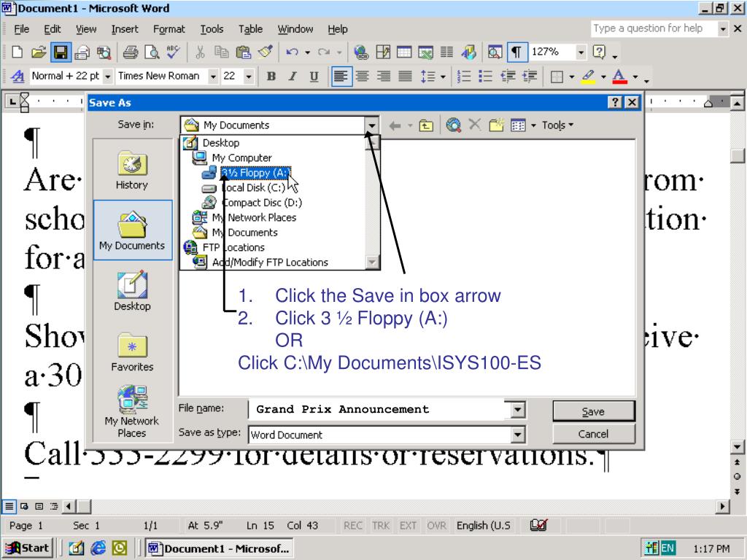Click the Decrease Indent icon

click(x=508, y=76)
